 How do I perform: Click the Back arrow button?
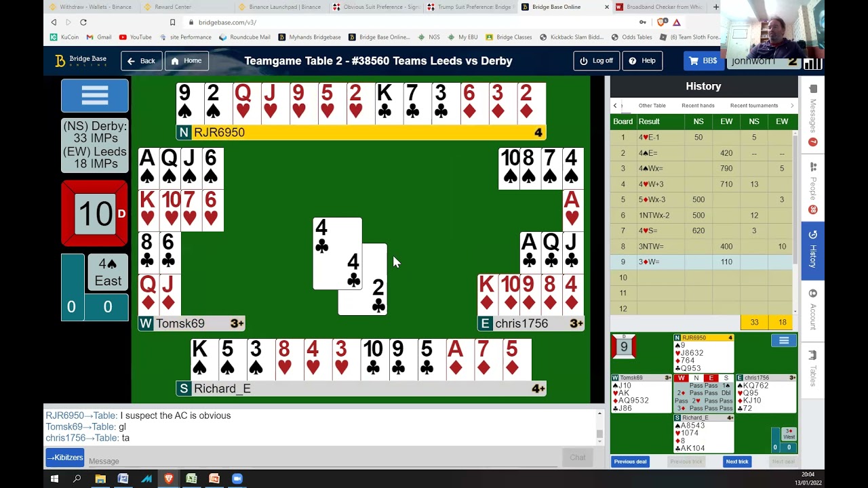[142, 61]
